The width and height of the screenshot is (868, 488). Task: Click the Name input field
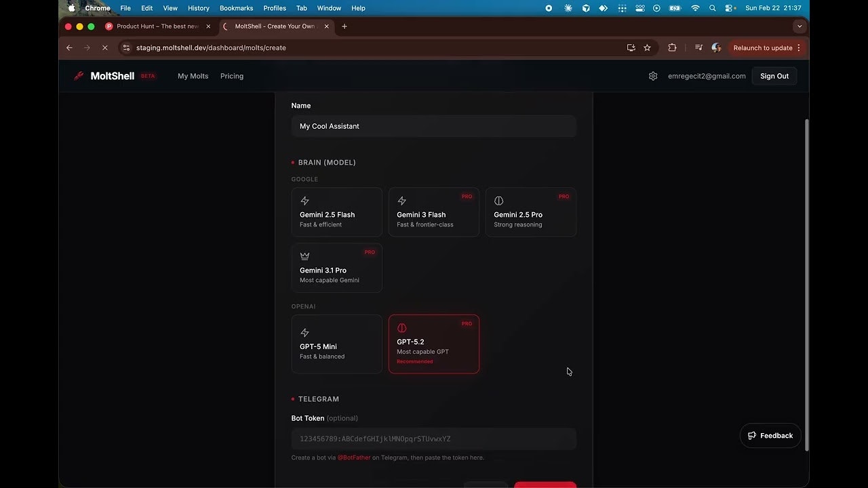pos(434,126)
